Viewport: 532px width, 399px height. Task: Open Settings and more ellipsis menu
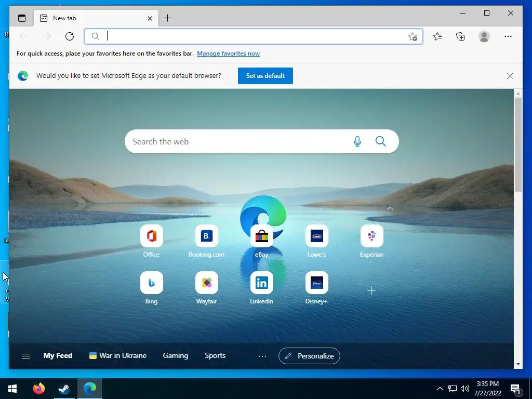tap(508, 36)
